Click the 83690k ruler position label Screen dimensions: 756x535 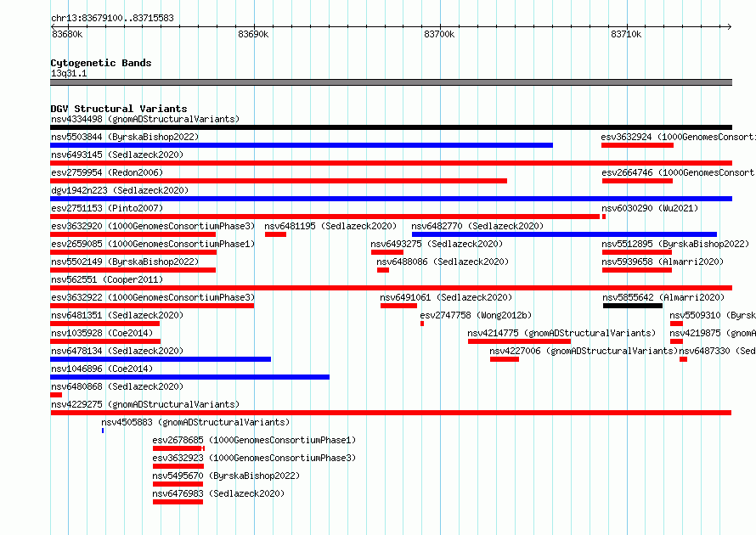(x=253, y=35)
